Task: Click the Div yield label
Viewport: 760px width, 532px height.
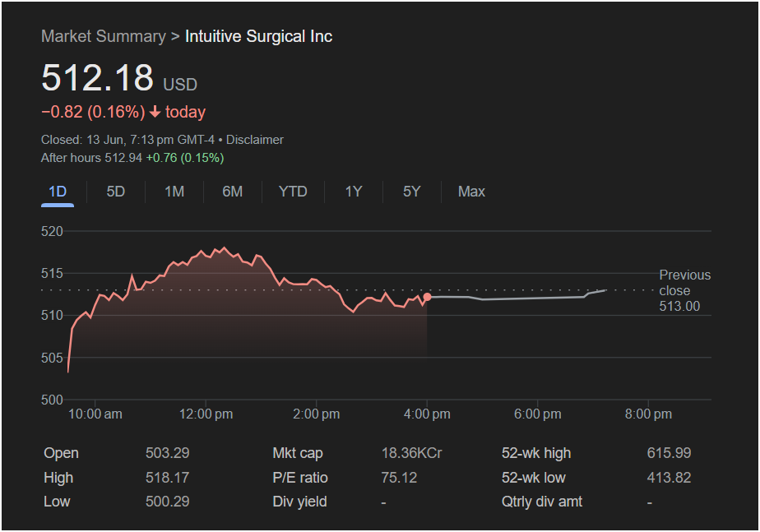Action: coord(299,502)
